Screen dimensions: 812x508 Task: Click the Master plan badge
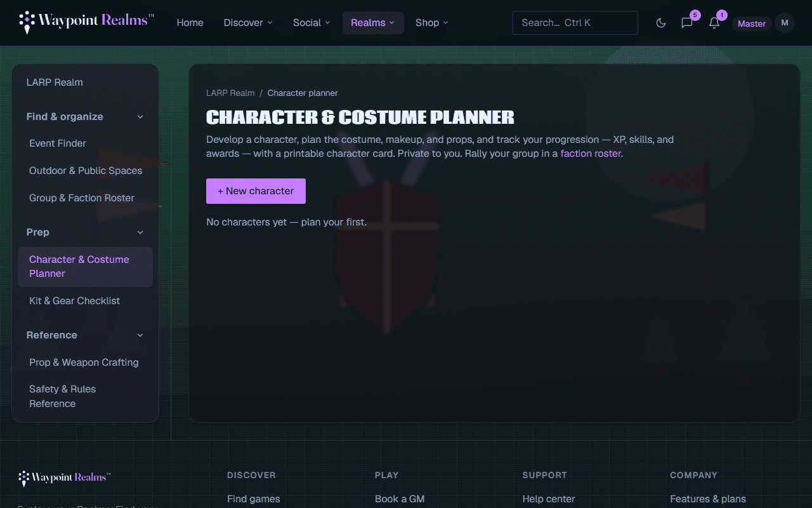coord(752,23)
